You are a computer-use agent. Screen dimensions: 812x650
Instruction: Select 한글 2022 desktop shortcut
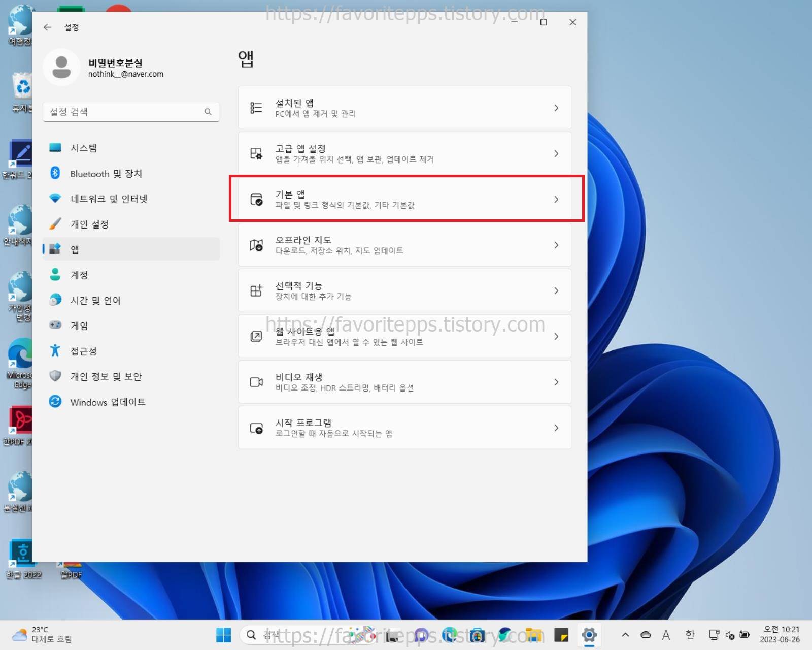23,559
